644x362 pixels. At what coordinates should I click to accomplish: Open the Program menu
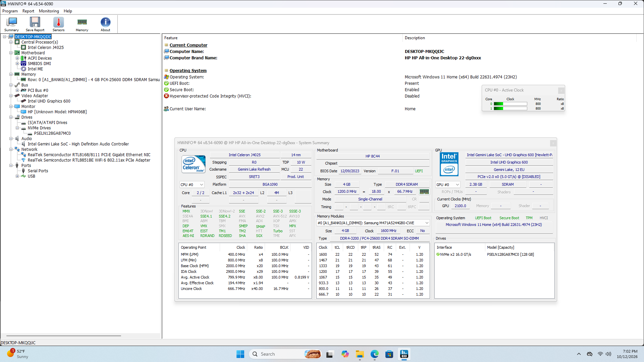[10, 11]
